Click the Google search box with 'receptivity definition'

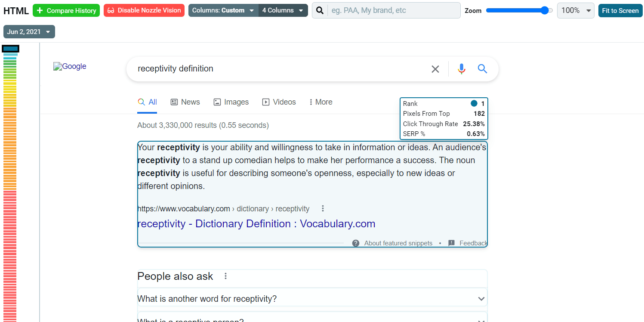point(312,69)
